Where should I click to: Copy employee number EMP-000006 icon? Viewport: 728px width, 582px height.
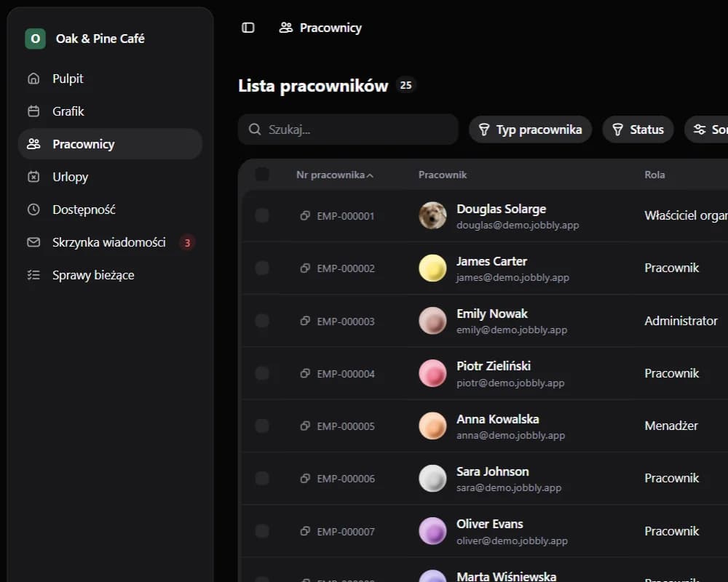pos(305,478)
